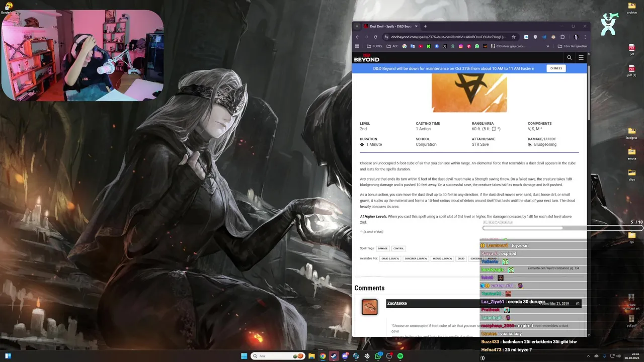This screenshot has width=644, height=362.
Task: Open the Apps grid in bookmarks bar
Action: (x=357, y=46)
